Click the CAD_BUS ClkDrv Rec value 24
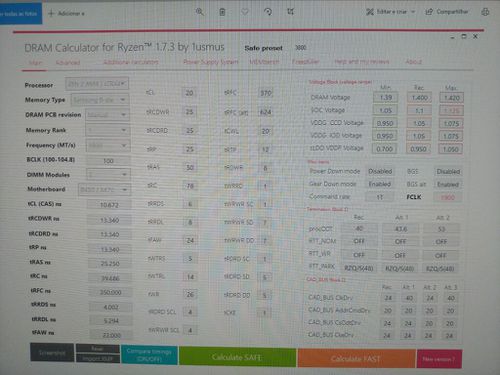The image size is (500, 375). pyautogui.click(x=388, y=298)
